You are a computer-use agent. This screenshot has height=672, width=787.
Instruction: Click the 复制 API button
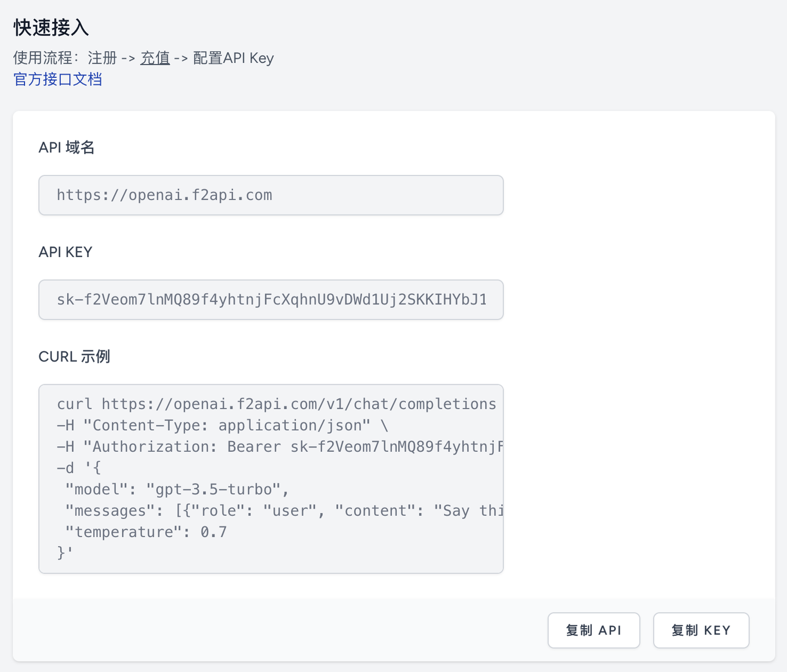594,630
